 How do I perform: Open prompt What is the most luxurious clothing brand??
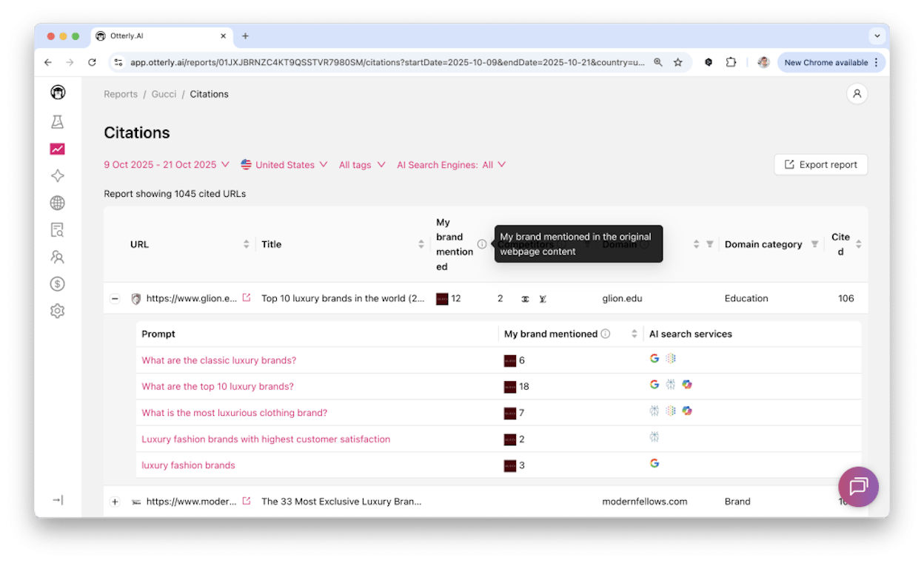click(x=235, y=413)
